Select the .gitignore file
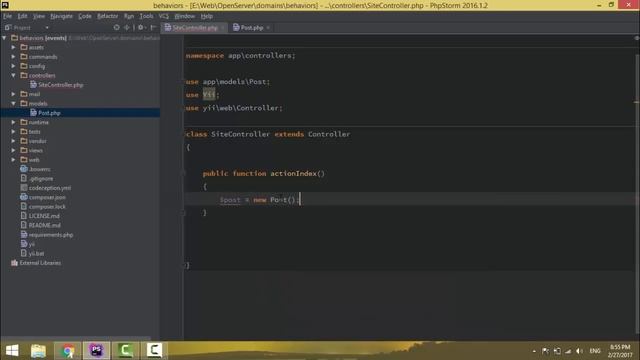The image size is (640, 360). 41,179
